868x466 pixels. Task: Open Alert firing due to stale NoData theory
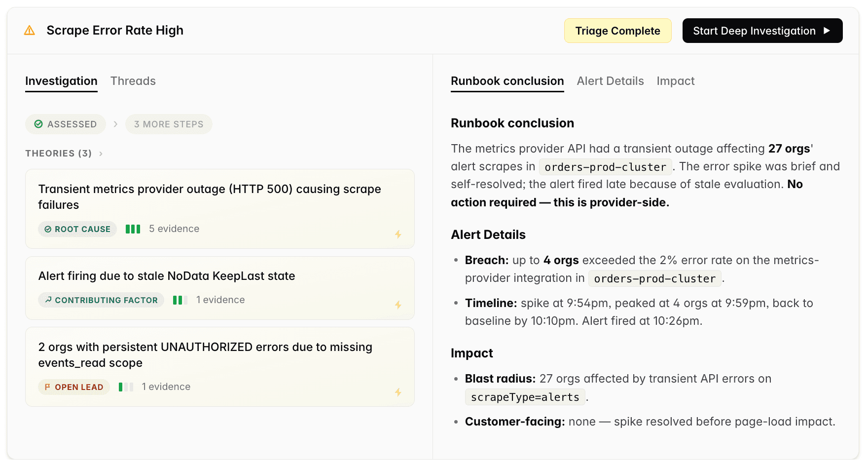point(220,288)
